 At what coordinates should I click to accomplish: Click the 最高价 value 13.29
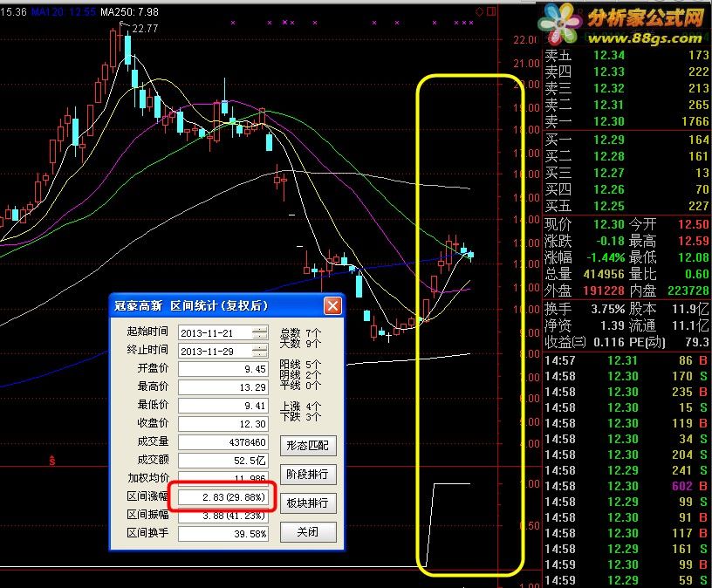coord(223,387)
